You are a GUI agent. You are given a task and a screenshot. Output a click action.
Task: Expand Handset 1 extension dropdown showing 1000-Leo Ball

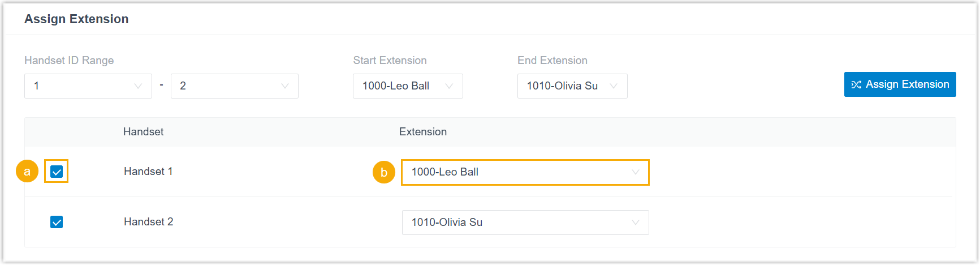click(x=525, y=172)
